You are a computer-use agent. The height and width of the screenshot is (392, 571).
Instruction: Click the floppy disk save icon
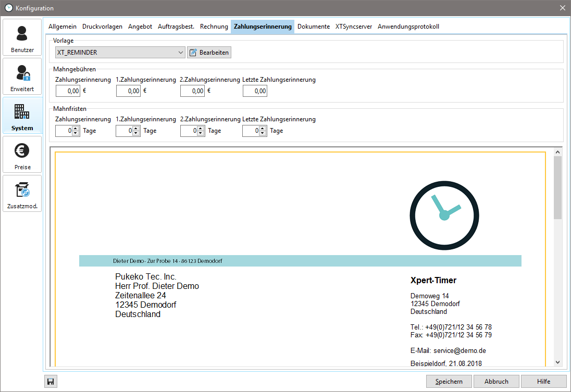pyautogui.click(x=51, y=382)
